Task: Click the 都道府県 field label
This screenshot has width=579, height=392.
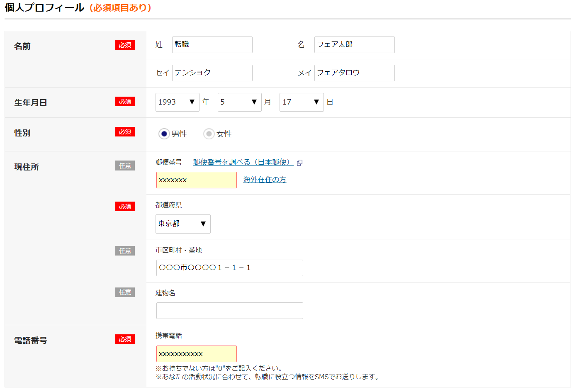Action: (169, 205)
